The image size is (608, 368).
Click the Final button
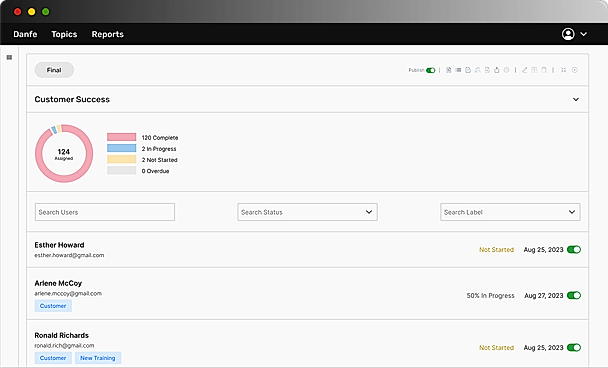tap(54, 70)
